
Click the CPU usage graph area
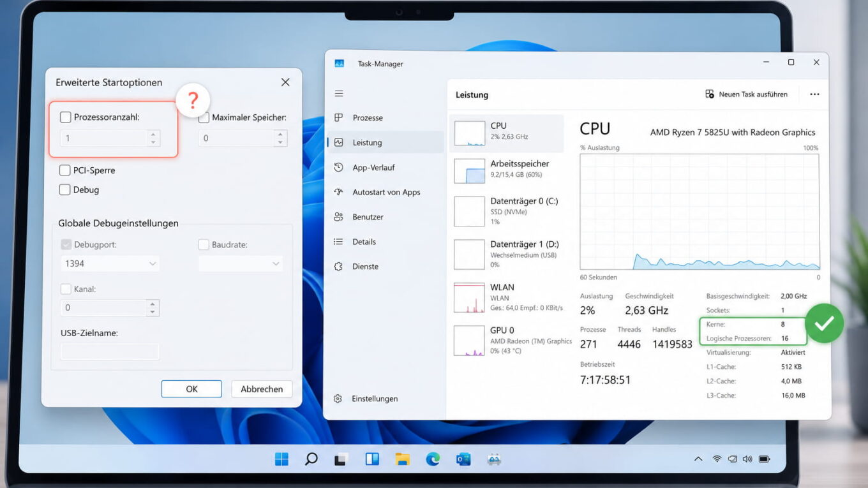pyautogui.click(x=700, y=212)
